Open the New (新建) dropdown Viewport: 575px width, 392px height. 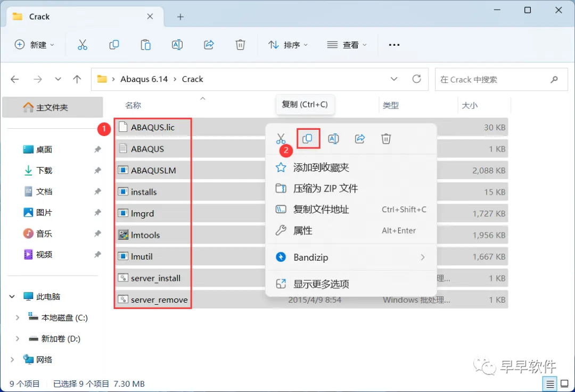tap(35, 45)
